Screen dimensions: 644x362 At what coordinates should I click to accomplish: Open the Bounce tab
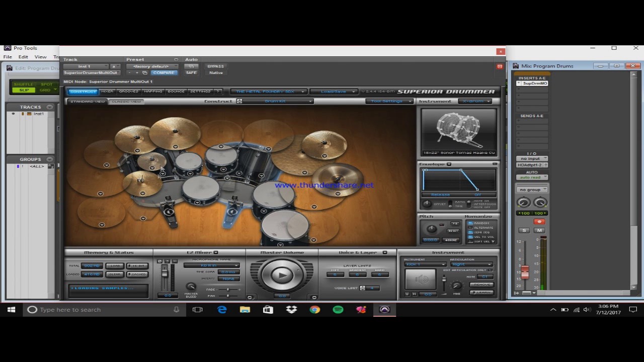pos(176,92)
